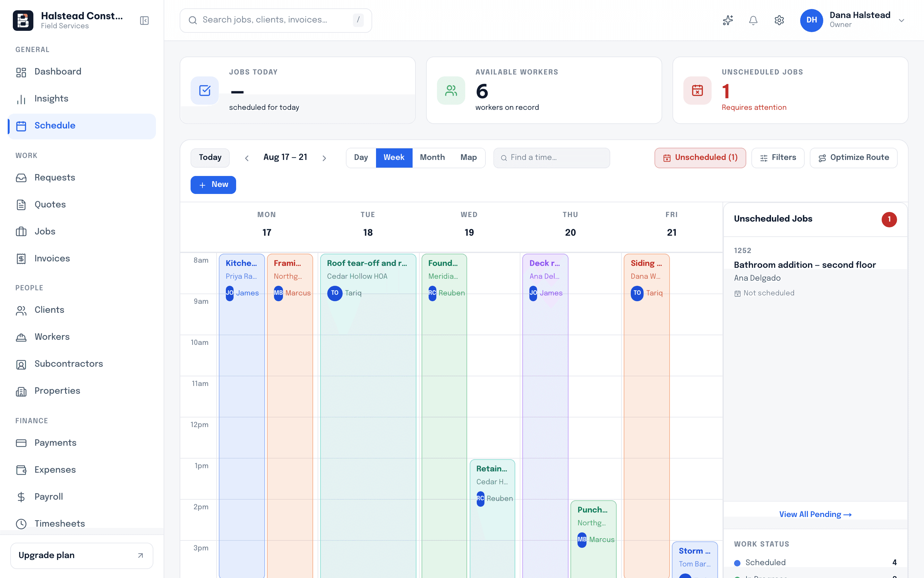Image resolution: width=924 pixels, height=578 pixels.
Task: Click the Clients people icon
Action: [21, 311]
